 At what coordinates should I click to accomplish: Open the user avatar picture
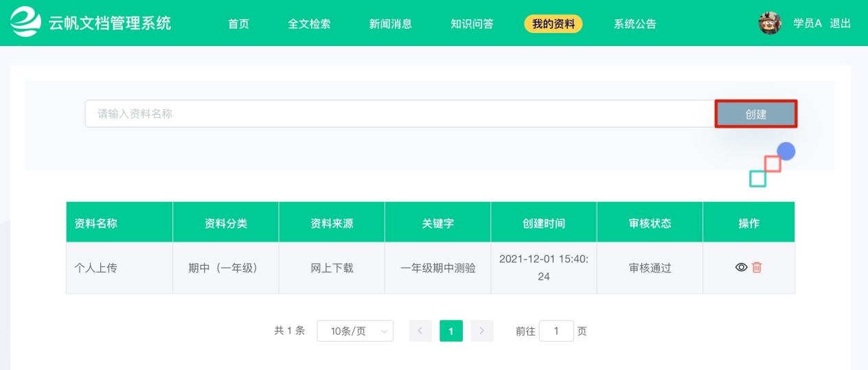[x=770, y=23]
